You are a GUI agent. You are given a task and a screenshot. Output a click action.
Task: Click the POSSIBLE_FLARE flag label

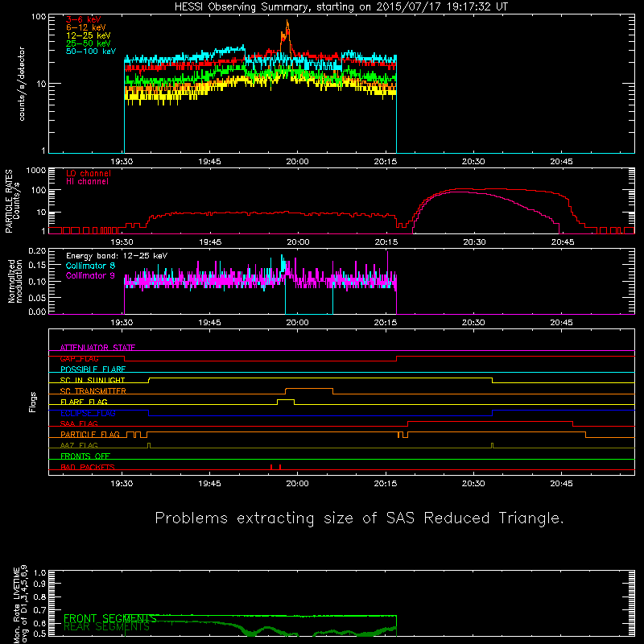pyautogui.click(x=93, y=369)
